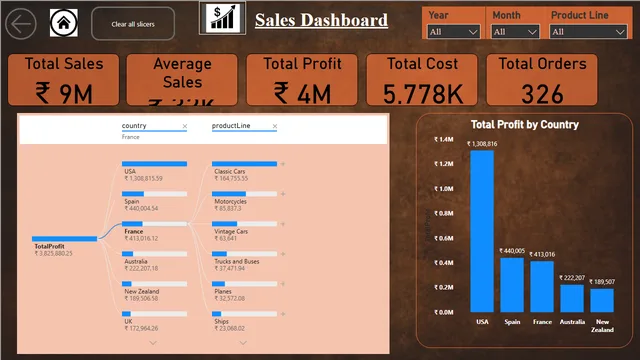Expand Planes node with plus icon

coord(282,284)
